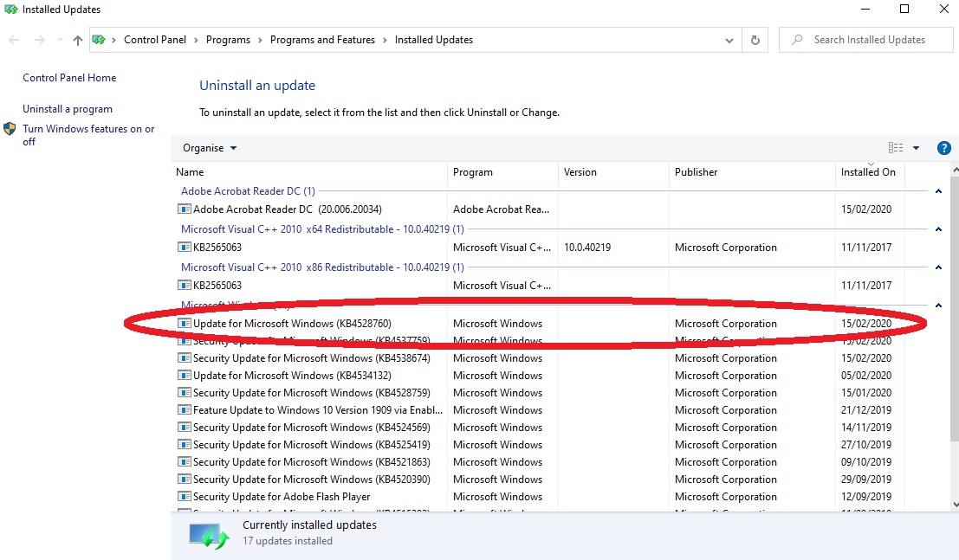Refresh the Installed Updates list

point(755,40)
